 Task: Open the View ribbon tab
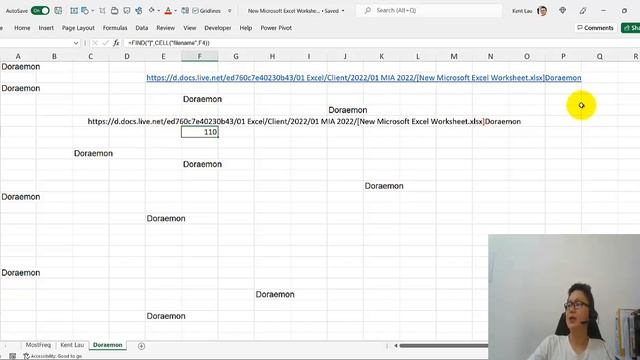pos(189,28)
